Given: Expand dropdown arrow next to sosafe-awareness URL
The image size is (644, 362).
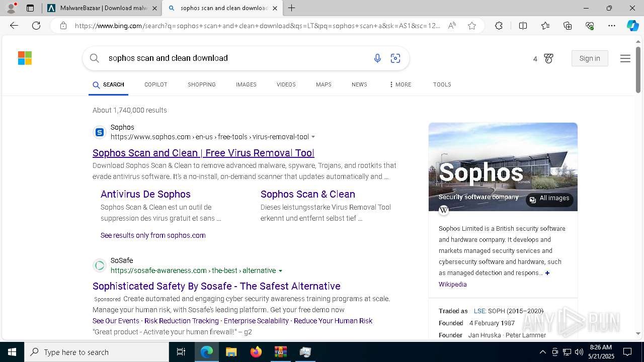Looking at the screenshot, I should (x=281, y=271).
